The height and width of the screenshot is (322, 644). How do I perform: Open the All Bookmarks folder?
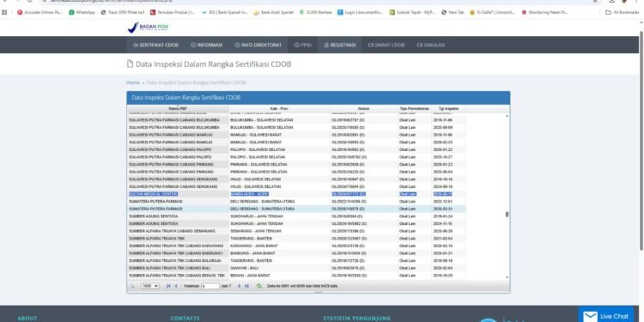point(623,12)
